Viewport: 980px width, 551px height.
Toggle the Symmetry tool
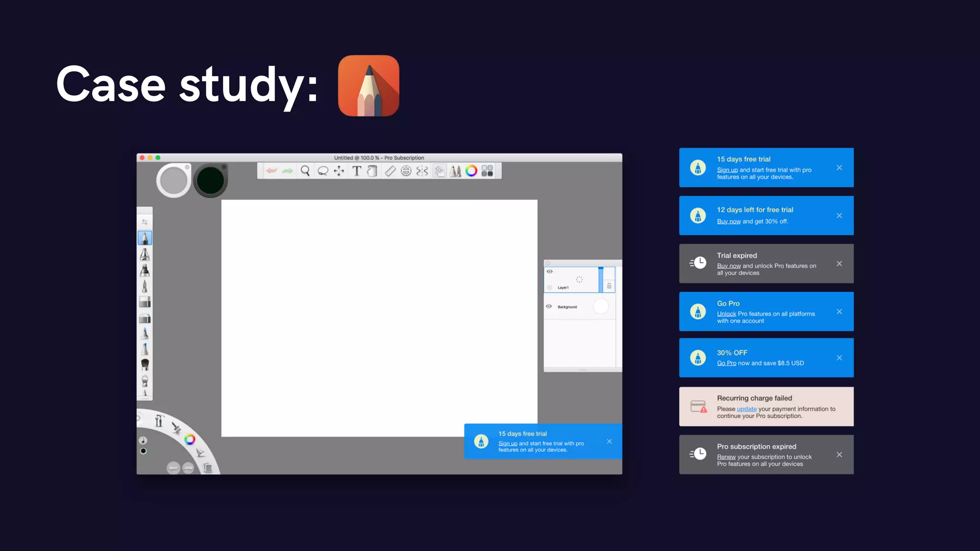(422, 171)
